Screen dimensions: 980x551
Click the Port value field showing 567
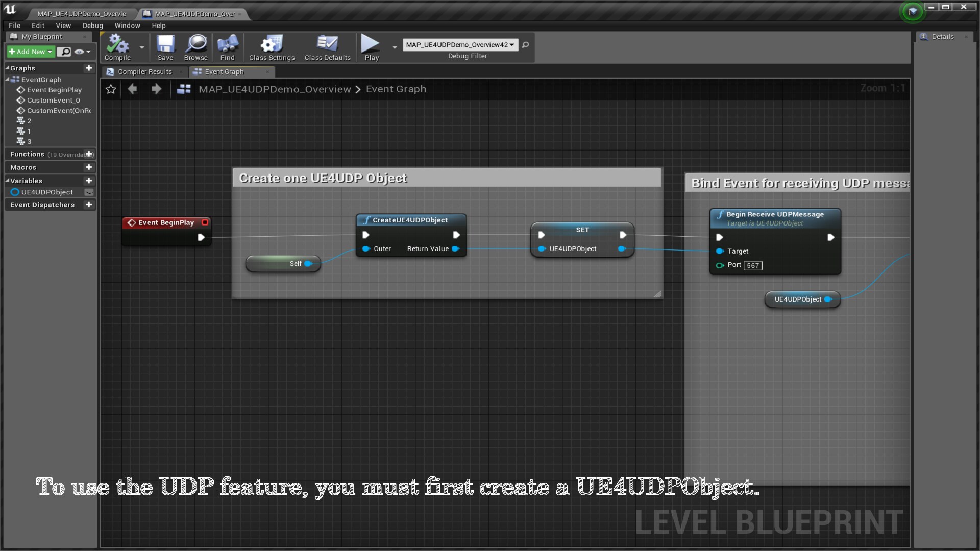tap(753, 265)
